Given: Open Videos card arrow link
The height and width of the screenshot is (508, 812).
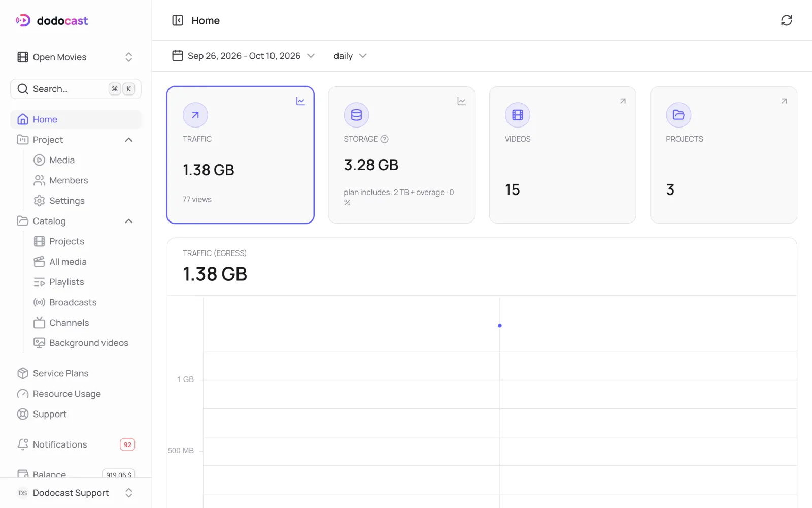Looking at the screenshot, I should (623, 101).
